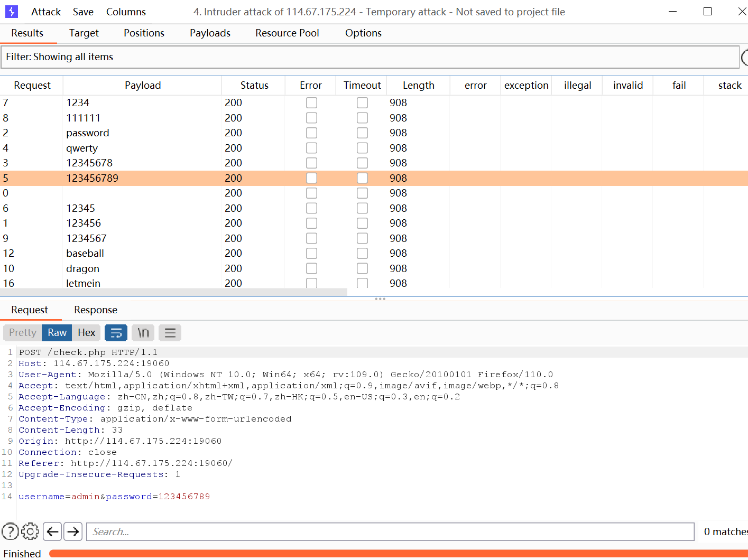Select the Raw view button
The image size is (748, 560).
[57, 333]
